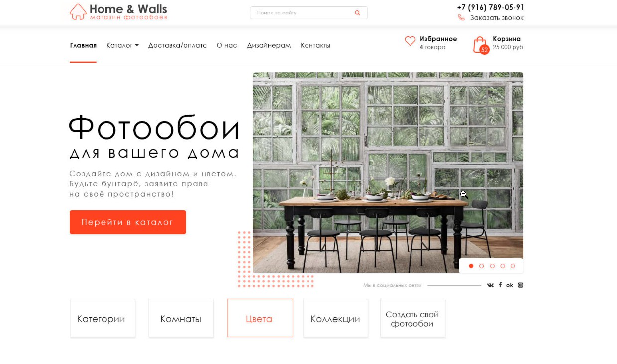617x364 pixels.
Task: Click the phone icon beside Заказать звонок
Action: [461, 17]
